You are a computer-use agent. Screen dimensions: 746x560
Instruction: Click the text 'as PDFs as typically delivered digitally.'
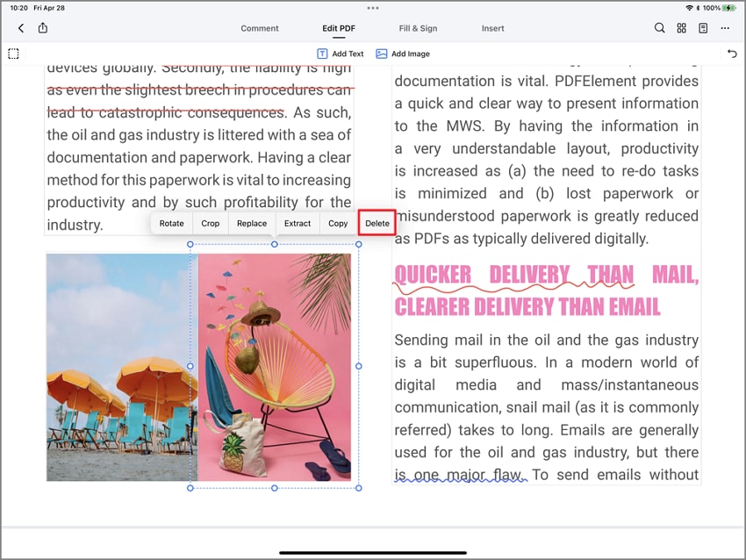[521, 239]
